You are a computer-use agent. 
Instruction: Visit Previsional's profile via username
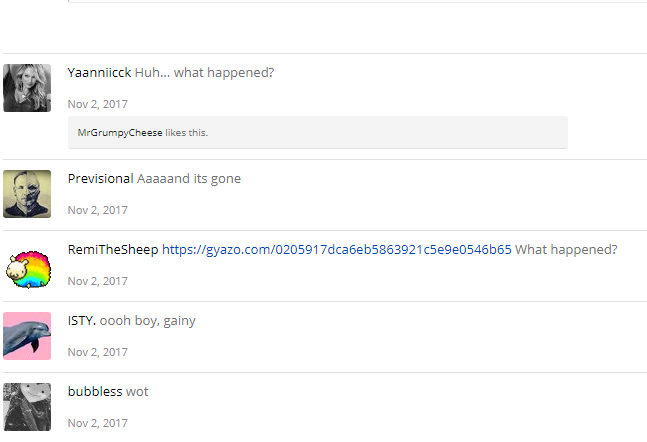pyautogui.click(x=100, y=179)
